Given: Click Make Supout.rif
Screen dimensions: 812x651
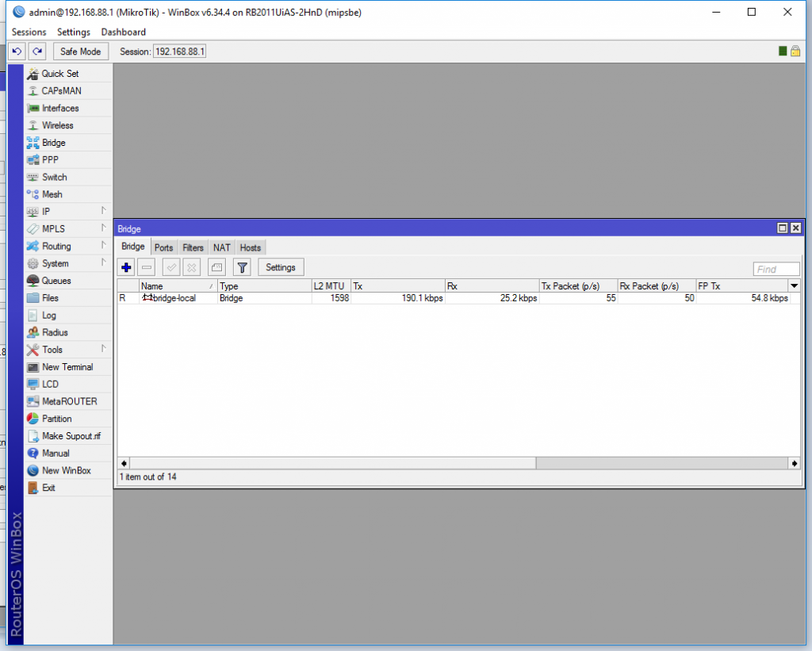Looking at the screenshot, I should coord(68,436).
